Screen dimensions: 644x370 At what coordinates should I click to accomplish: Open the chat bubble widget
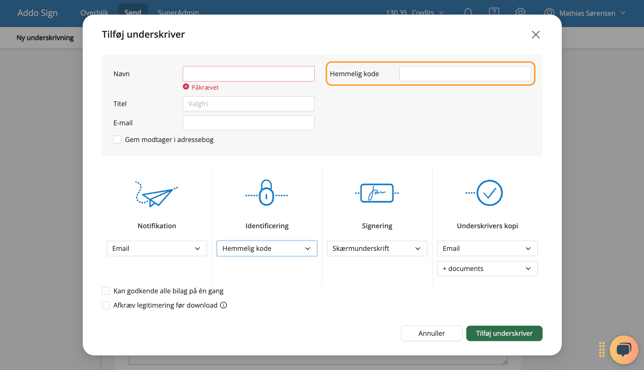click(x=624, y=350)
